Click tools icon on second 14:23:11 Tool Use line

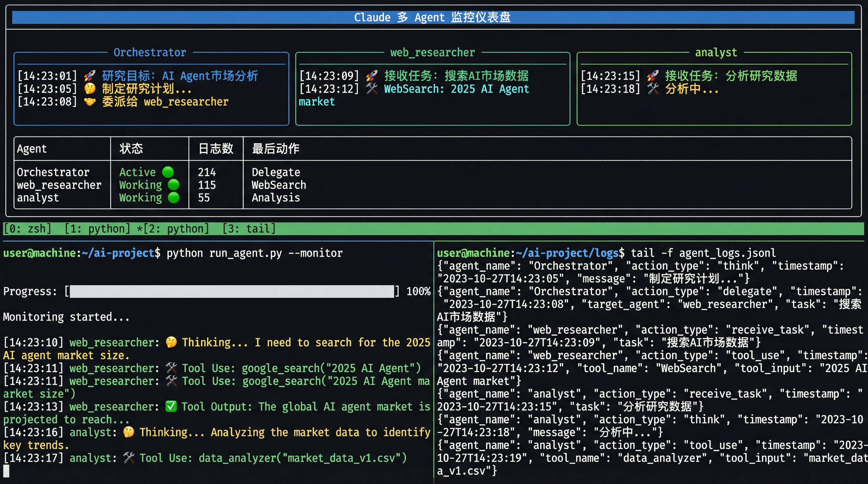point(171,381)
